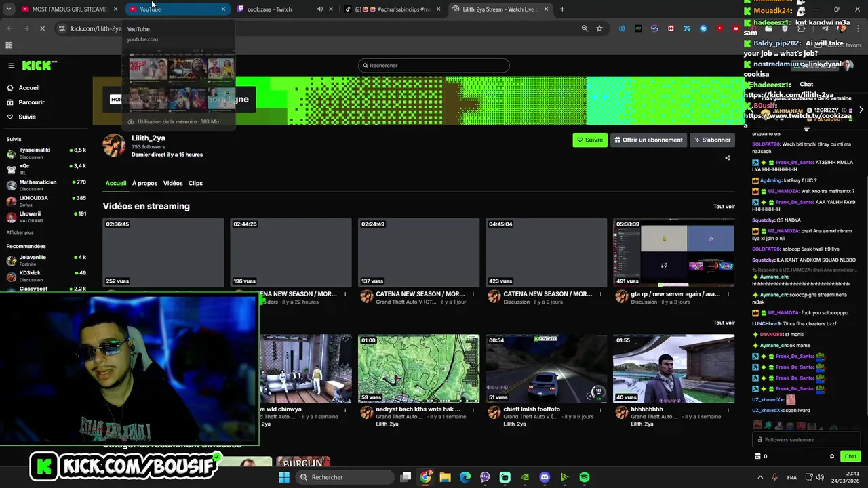868x488 pixels.
Task: Expand followed list with Afficher plus
Action: click(x=20, y=232)
